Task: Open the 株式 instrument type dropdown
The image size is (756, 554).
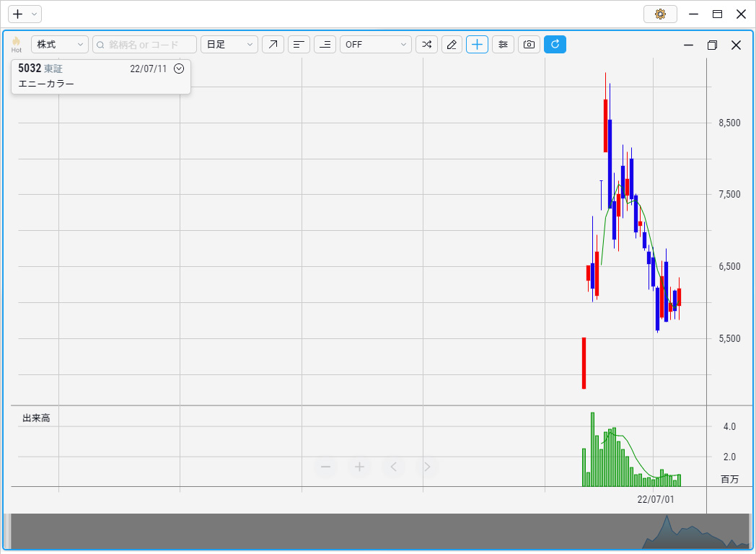Action: coord(60,44)
